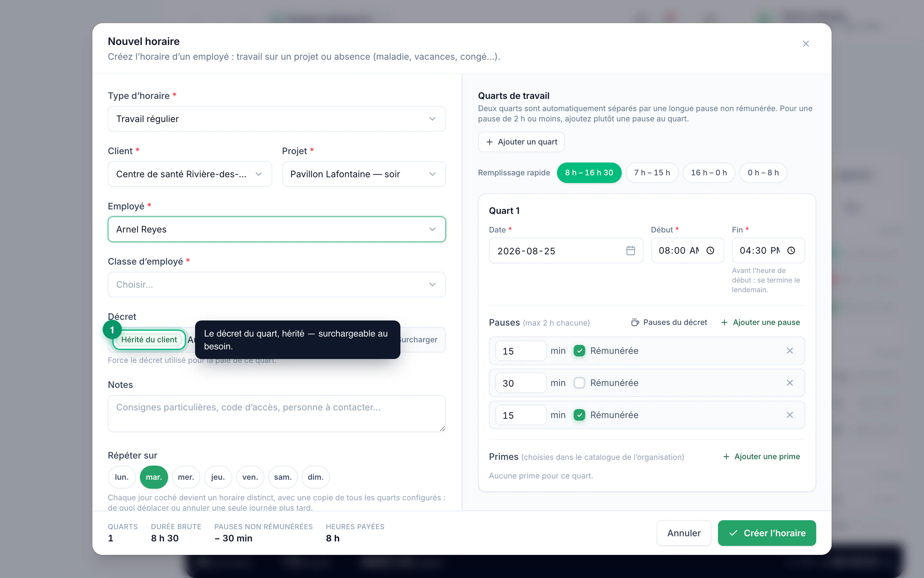Screen dimensions: 924x578
Task: Apply quick fill 7 h – 15 h
Action: [x=652, y=173]
